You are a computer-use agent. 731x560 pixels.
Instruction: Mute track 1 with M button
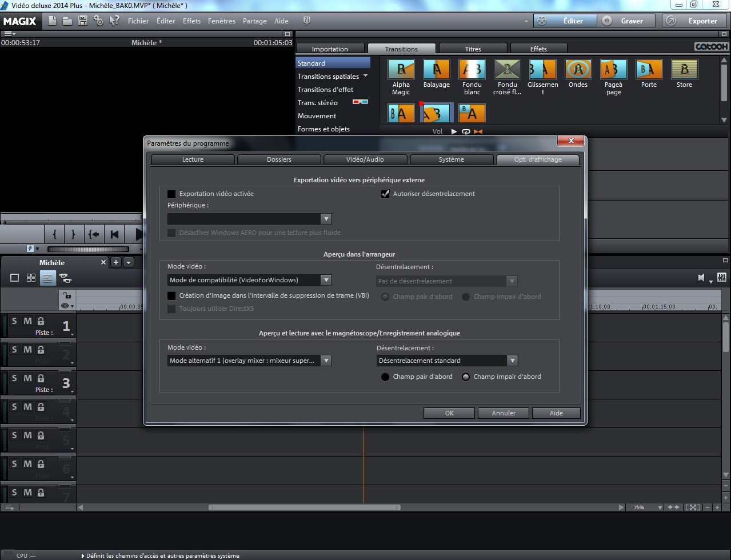pyautogui.click(x=27, y=321)
